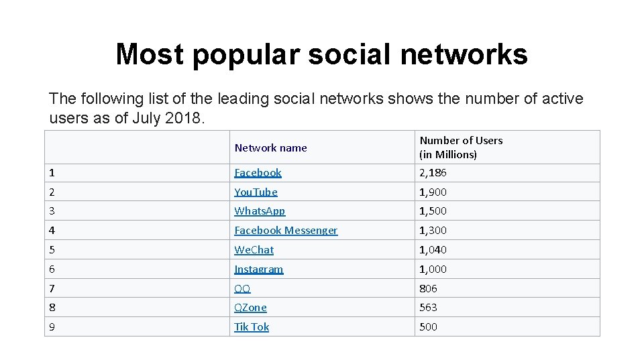Click the 1,900 users cell
The width and height of the screenshot is (644, 362).
click(433, 192)
